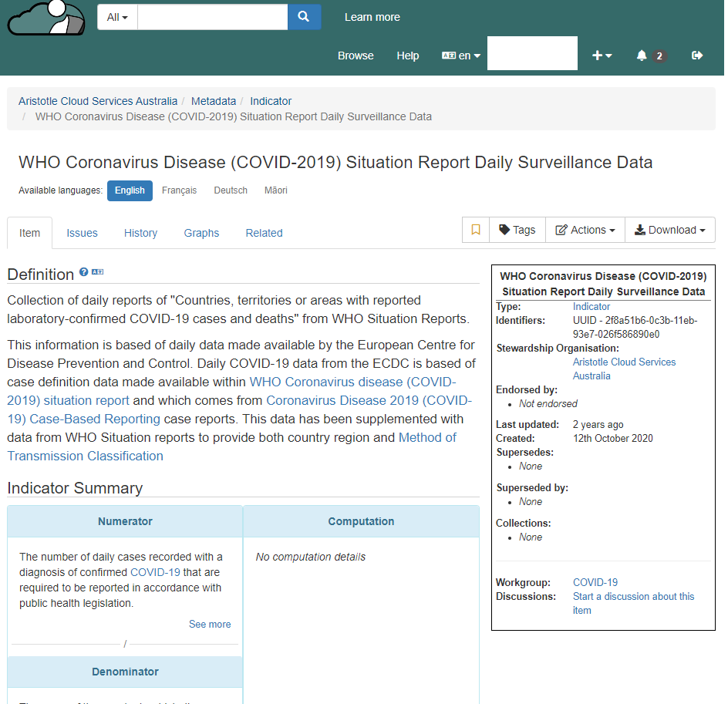Expand the Download dropdown
Image resolution: width=728 pixels, height=704 pixels.
click(669, 230)
